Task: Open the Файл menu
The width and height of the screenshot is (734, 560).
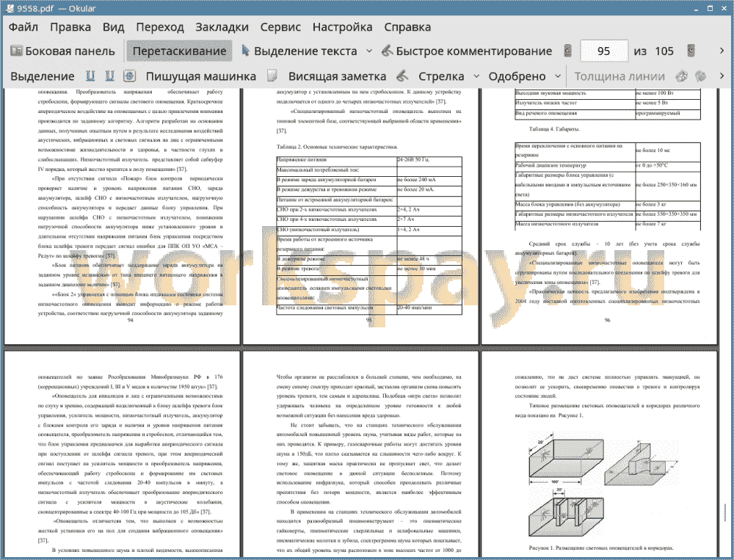Action: [23, 27]
